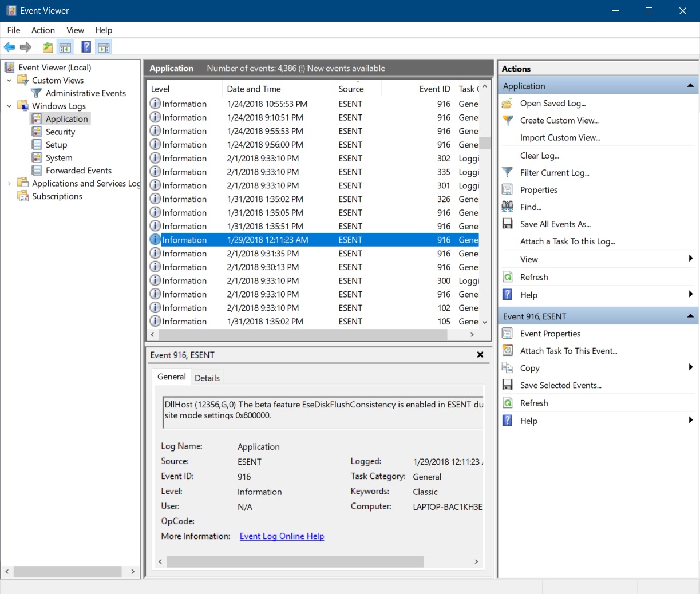
Task: Open Saved Log folder icon
Action: coord(507,104)
